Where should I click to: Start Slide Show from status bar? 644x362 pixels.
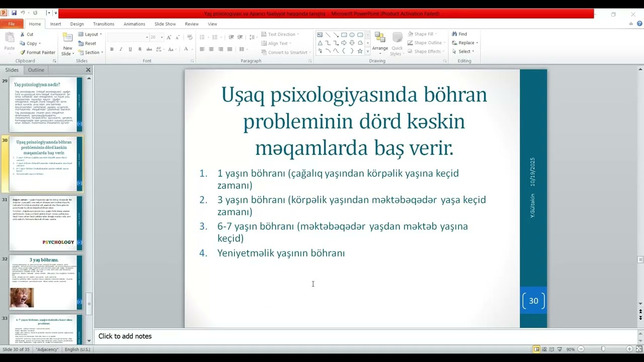coord(559,349)
